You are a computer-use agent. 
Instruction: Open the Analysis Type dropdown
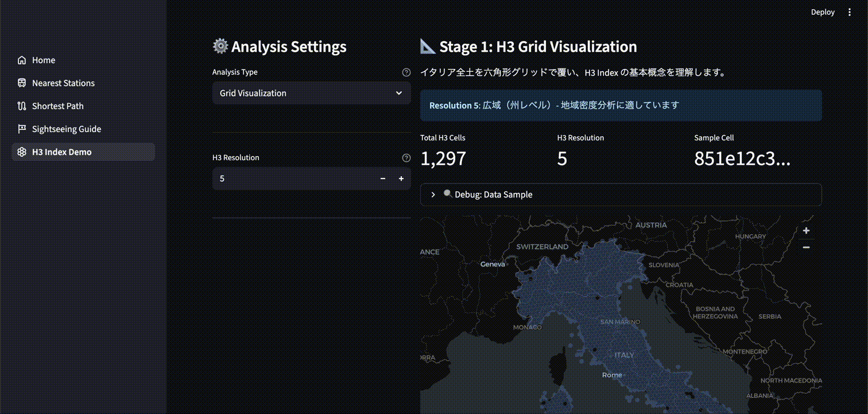pyautogui.click(x=312, y=93)
